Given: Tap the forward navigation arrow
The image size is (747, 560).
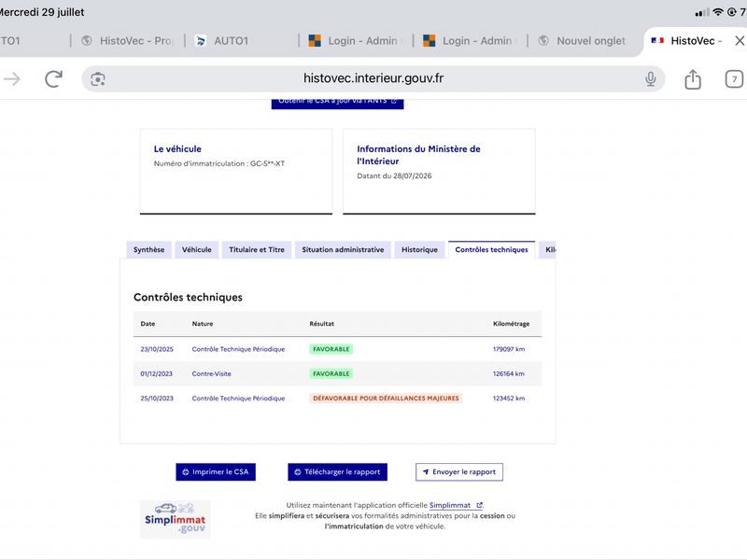Looking at the screenshot, I should click(12, 79).
